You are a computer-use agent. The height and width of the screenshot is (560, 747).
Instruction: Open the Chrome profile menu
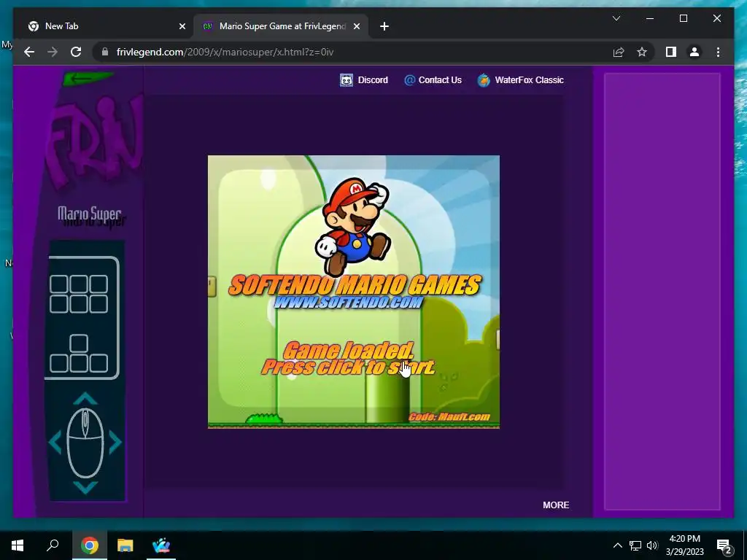[x=694, y=52]
